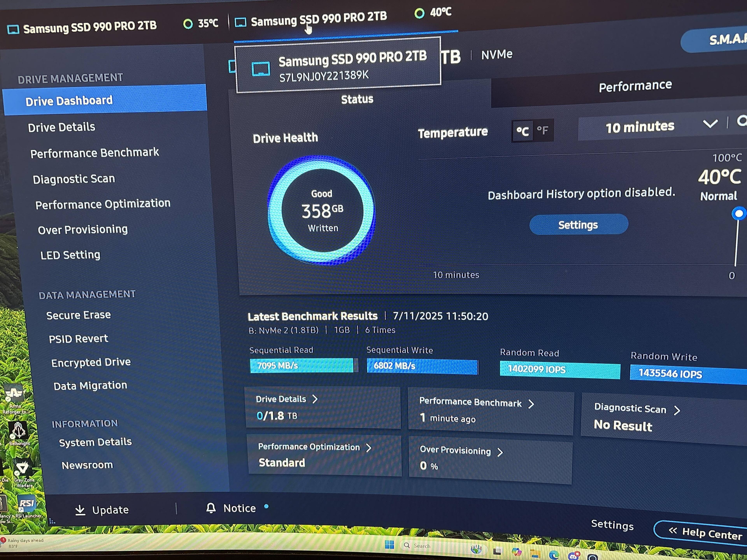Click the blue Settings button under history

point(578,225)
